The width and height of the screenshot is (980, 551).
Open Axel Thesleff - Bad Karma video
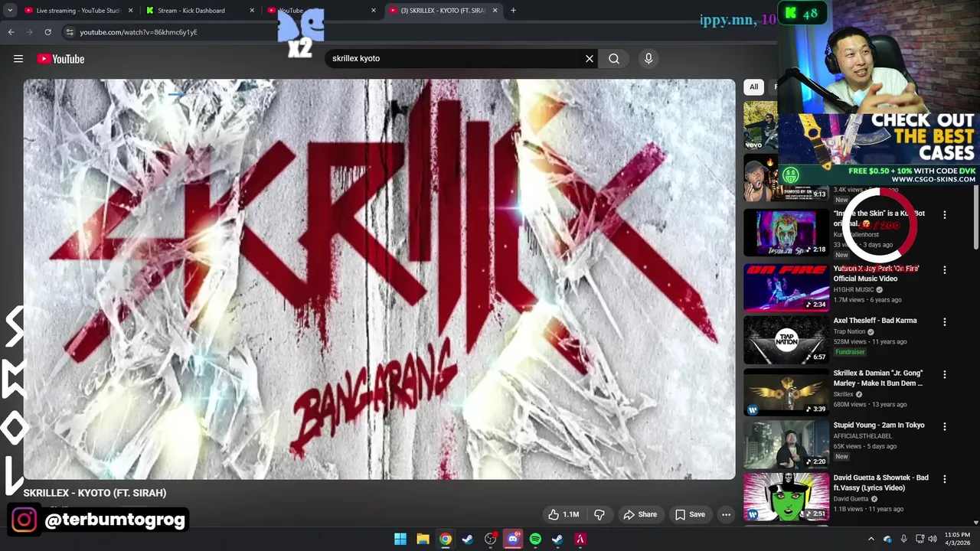tap(875, 321)
